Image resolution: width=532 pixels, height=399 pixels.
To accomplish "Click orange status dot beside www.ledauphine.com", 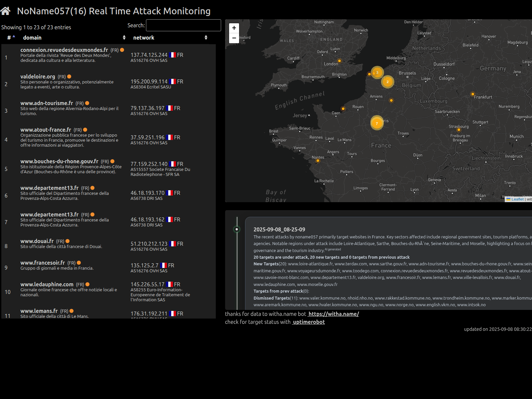I will 87,284.
